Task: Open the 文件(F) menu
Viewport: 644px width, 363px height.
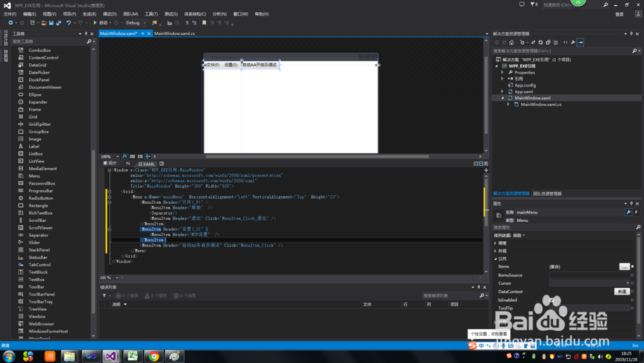Action: click(10, 14)
